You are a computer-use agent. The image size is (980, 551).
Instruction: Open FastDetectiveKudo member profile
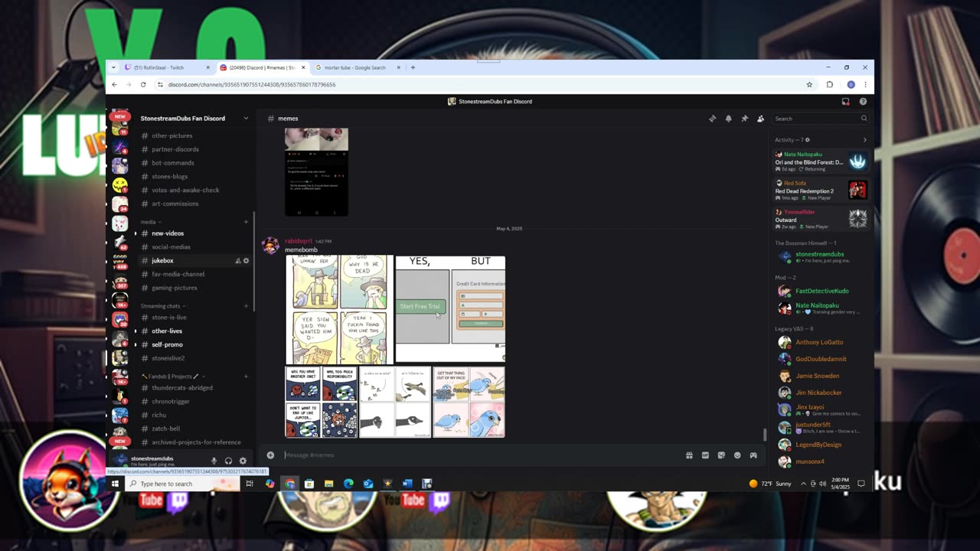click(x=822, y=291)
